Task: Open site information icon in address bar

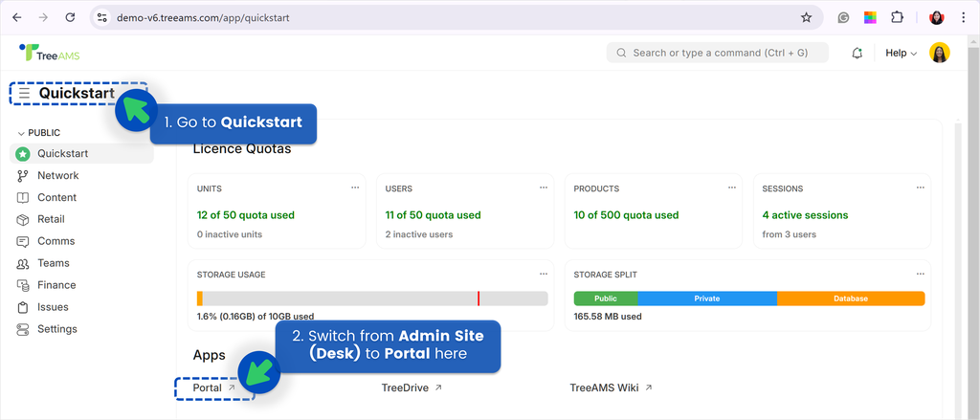Action: [x=101, y=17]
